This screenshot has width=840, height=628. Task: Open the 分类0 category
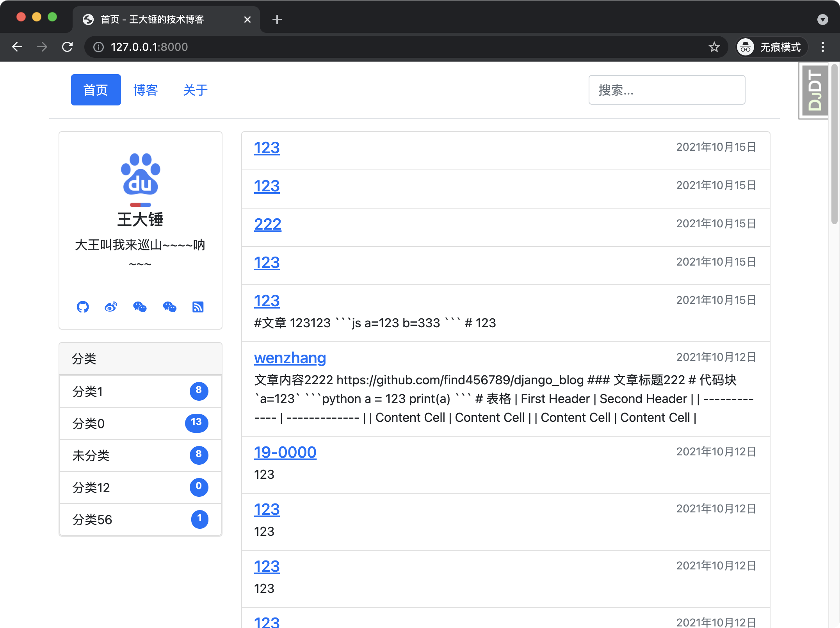point(141,423)
